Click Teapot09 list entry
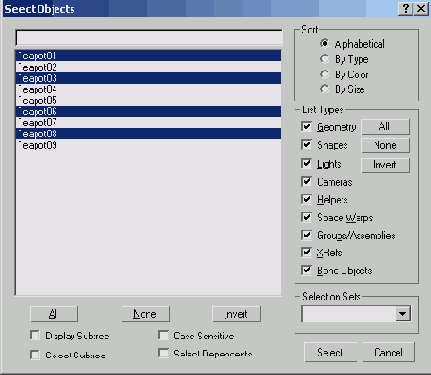The height and width of the screenshot is (375, 431). click(148, 145)
